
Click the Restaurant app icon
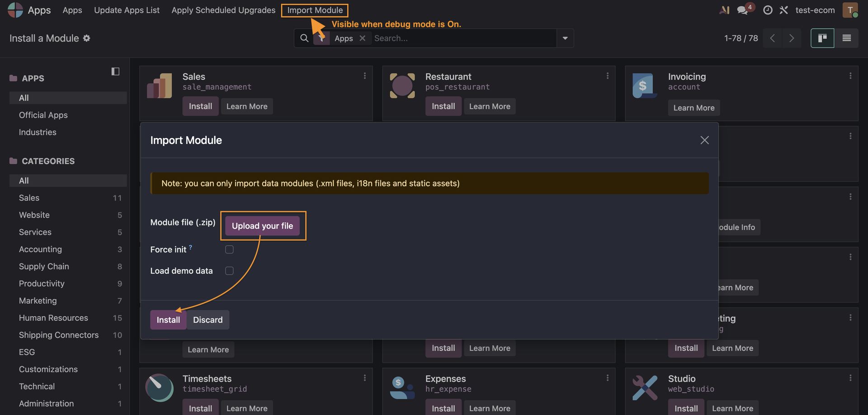click(x=402, y=86)
